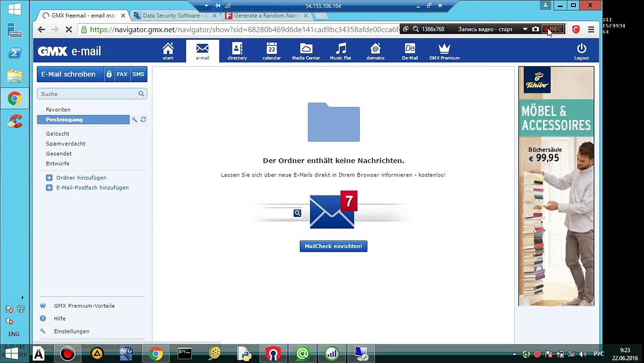Close the Data Security Software tab
Screen dimensions: 644x363
click(214, 16)
